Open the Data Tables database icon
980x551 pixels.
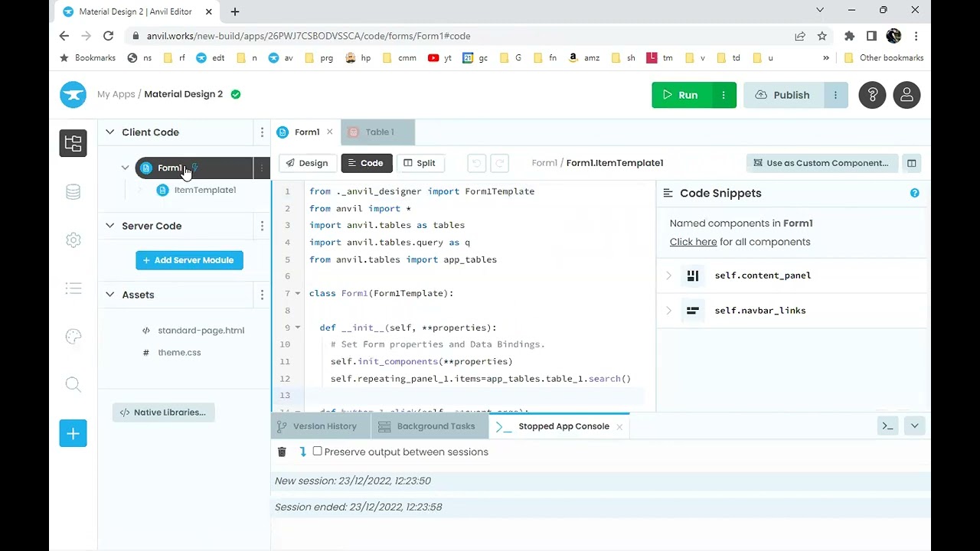(73, 192)
